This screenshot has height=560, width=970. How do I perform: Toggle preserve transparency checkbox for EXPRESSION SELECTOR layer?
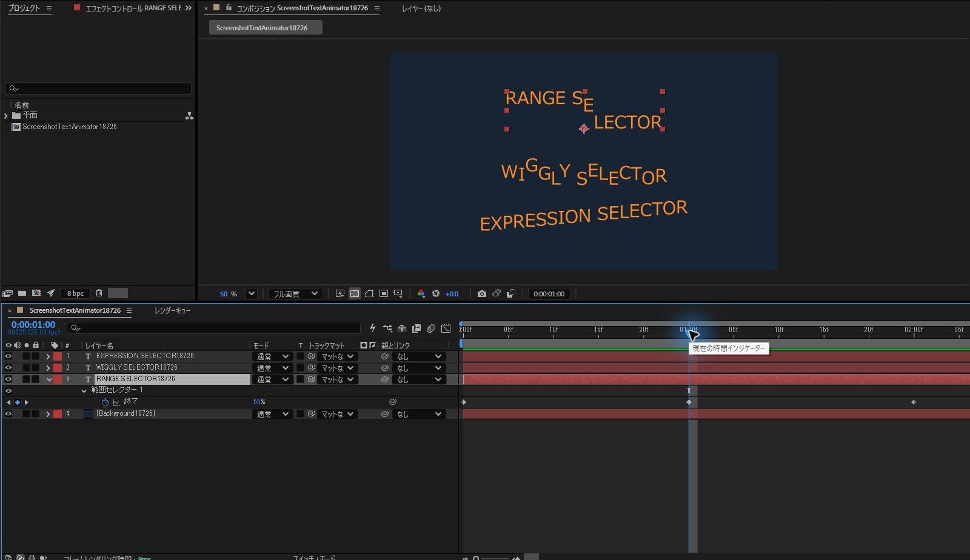click(300, 356)
